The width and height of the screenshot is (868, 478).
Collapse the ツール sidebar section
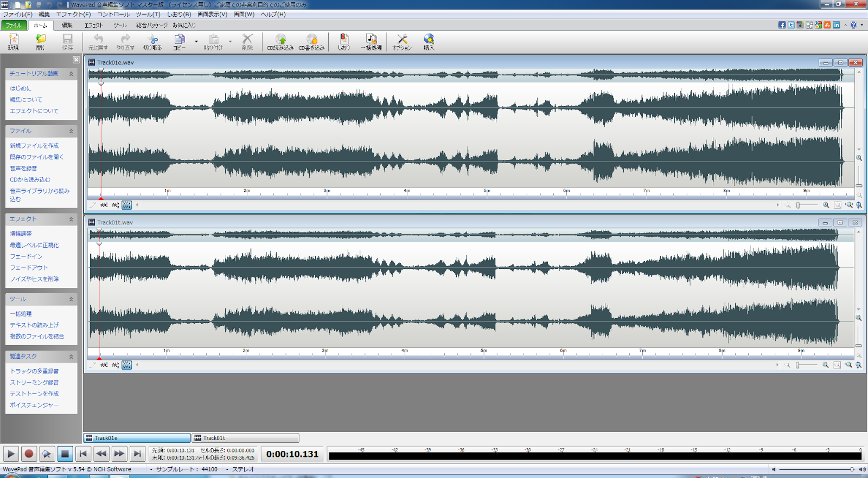71,299
